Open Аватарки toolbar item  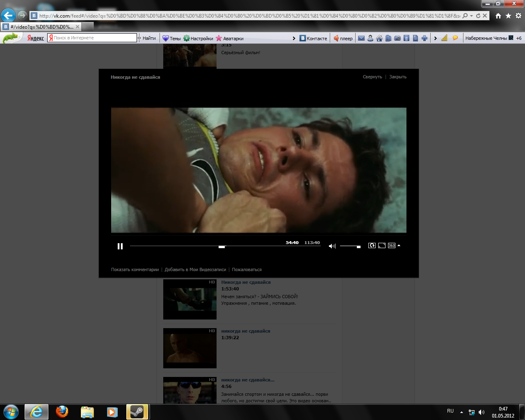[x=230, y=38]
